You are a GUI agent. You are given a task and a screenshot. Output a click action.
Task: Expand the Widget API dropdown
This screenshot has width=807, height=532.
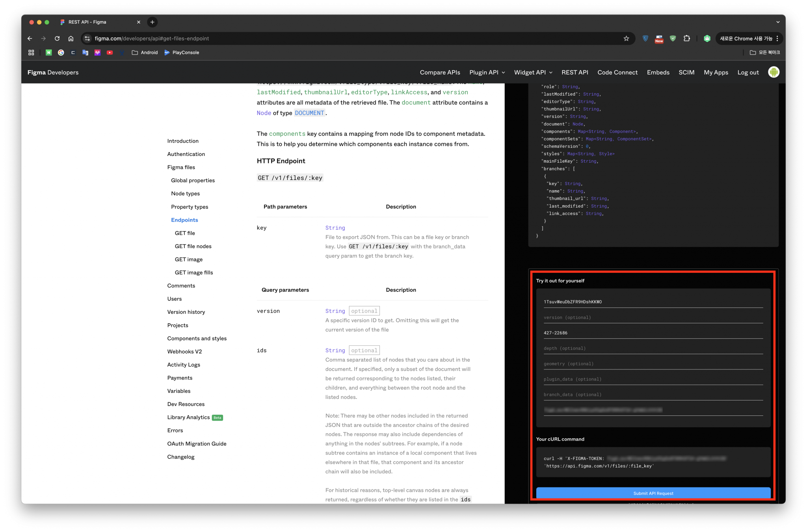[x=533, y=72]
